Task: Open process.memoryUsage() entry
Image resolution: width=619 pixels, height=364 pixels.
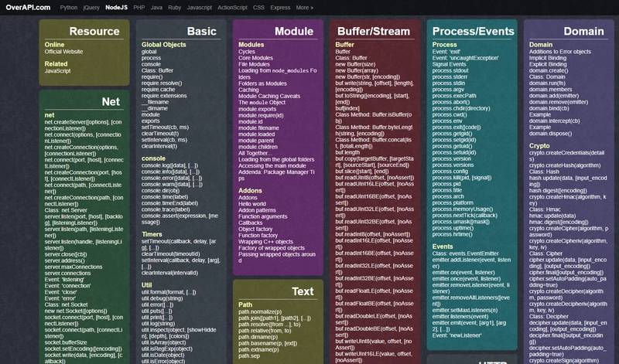Action: pos(463,209)
